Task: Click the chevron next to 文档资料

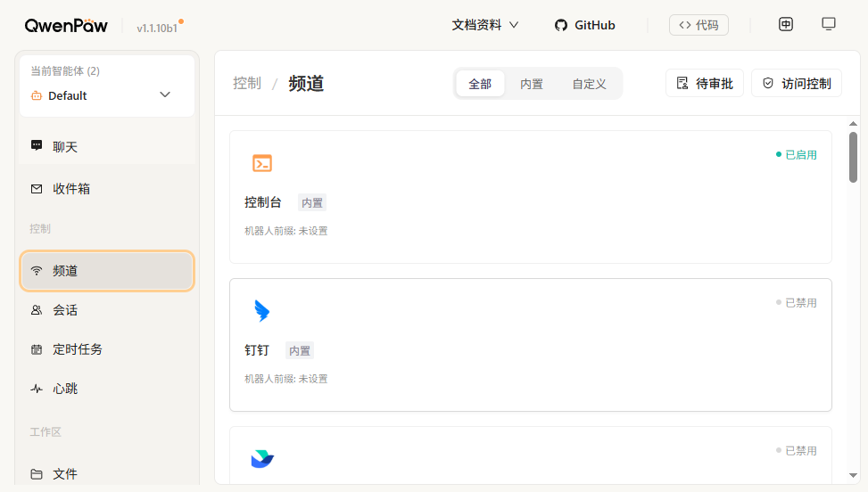Action: (x=514, y=25)
